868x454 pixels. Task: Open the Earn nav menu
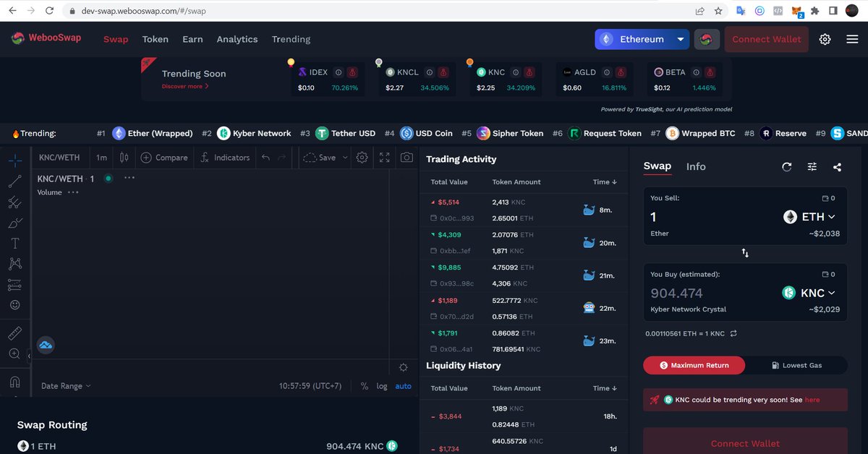pyautogui.click(x=192, y=39)
